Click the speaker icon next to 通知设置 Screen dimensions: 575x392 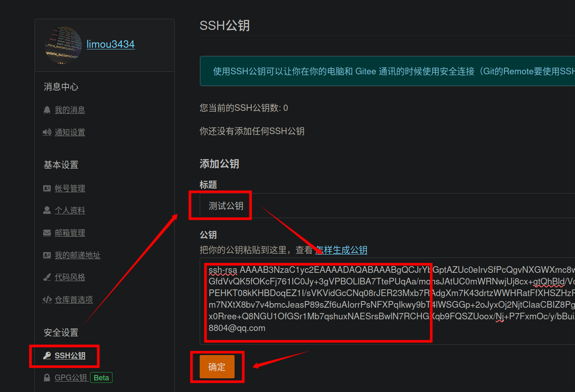(47, 132)
